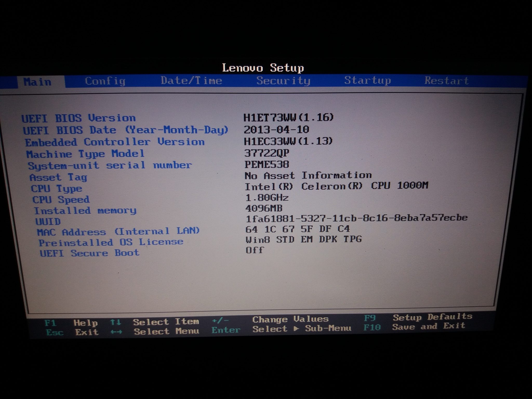Click the Lenovo Setup title
This screenshot has height=399, width=532.
[x=263, y=68]
